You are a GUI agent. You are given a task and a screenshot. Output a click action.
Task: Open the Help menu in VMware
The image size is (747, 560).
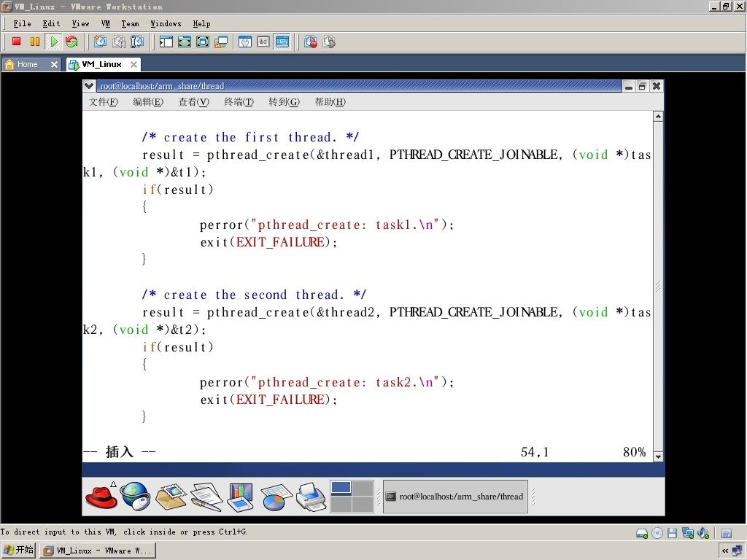coord(201,23)
